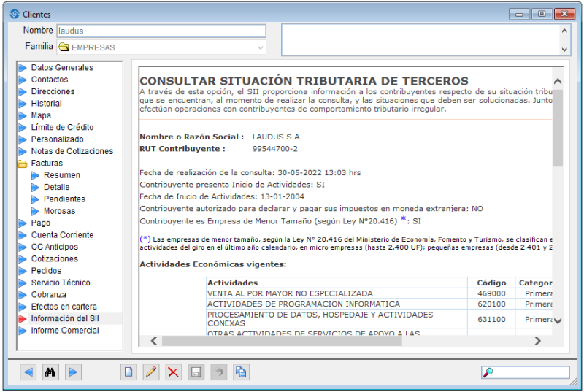Click ACTIVIDADES DE PROGRAMACION INFORMATICA row
This screenshot has width=584, height=392.
click(304, 304)
